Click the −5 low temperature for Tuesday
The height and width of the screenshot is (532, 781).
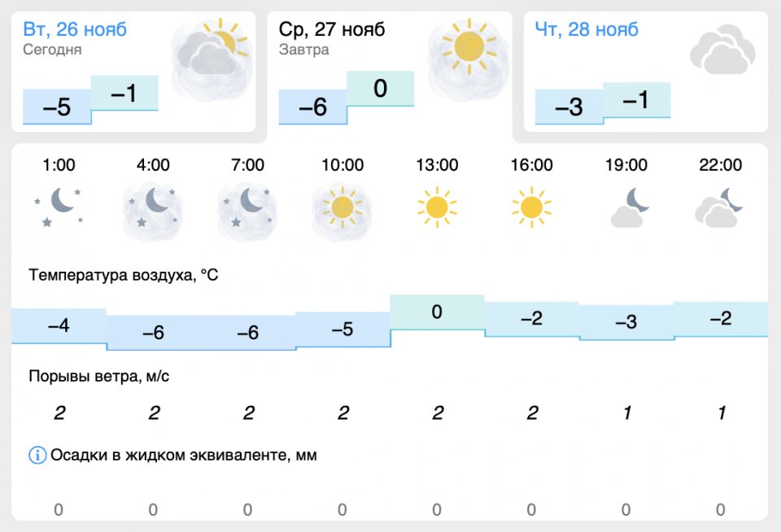click(56, 107)
